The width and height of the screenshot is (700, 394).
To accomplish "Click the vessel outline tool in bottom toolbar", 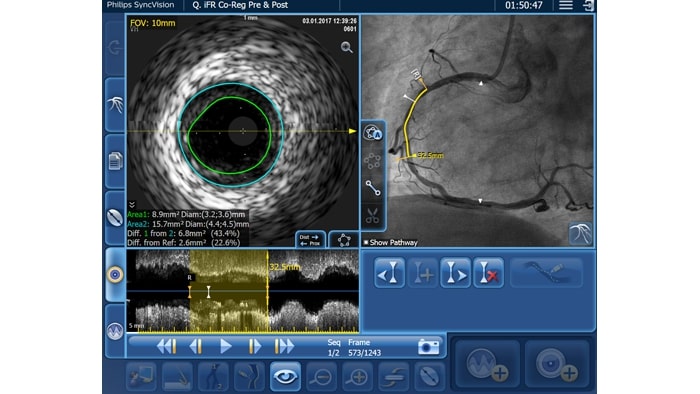I will (249, 377).
